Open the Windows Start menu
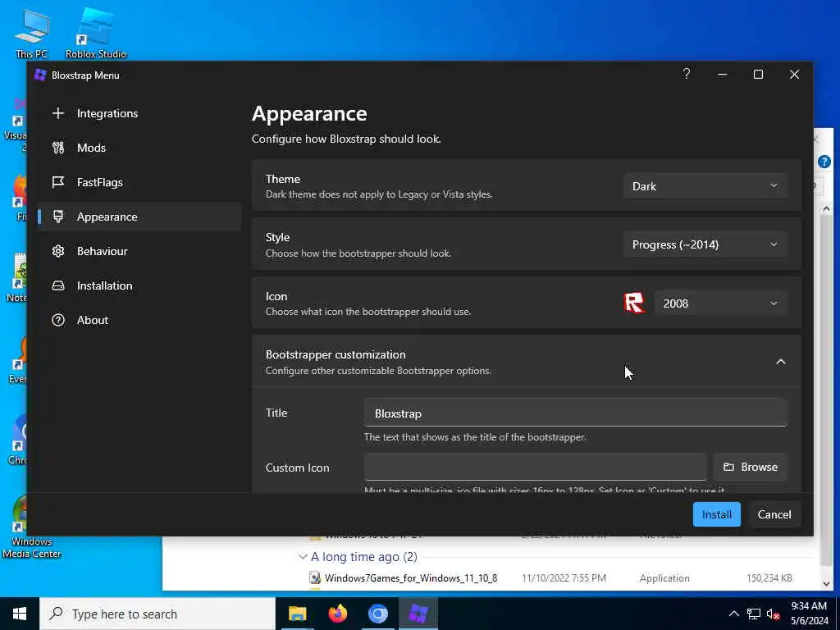The height and width of the screenshot is (630, 840). (20, 614)
